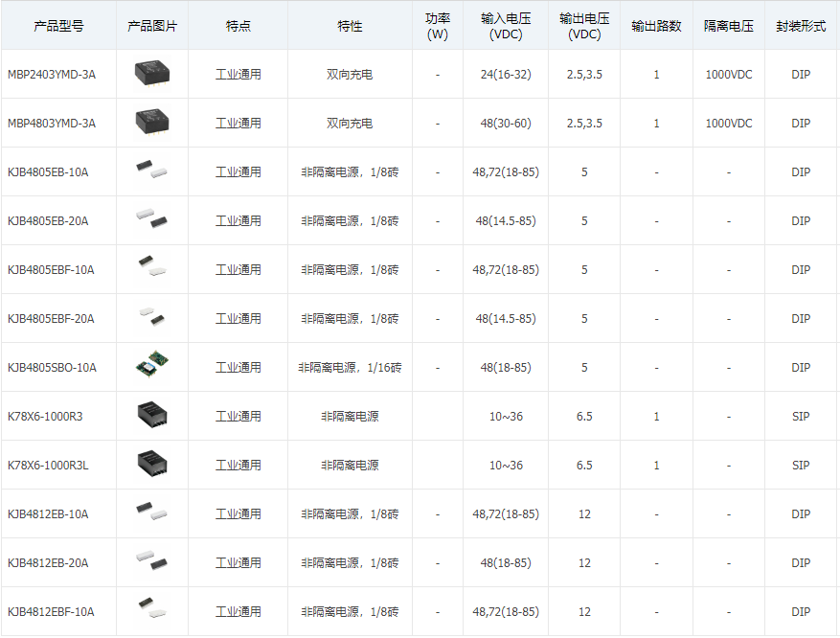
Task: View the KJB4805SBO-10A circuit board thumbnail
Action: [152, 364]
